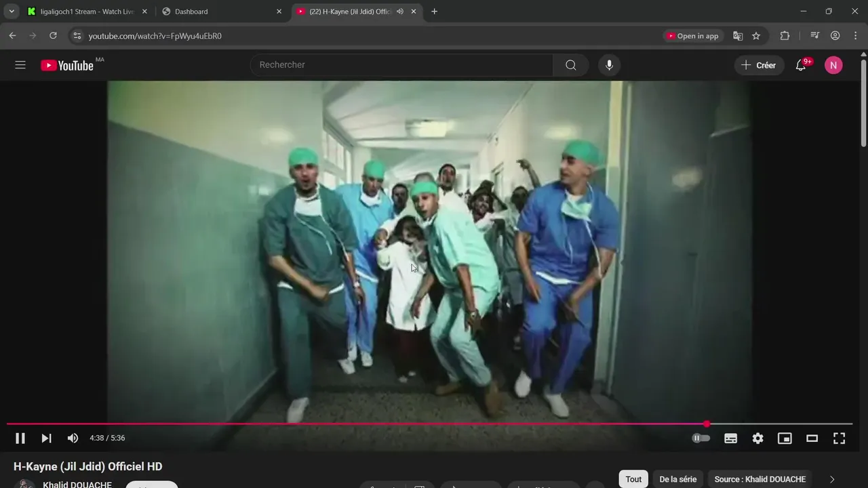Open the extensions puzzle icon

[x=785, y=36]
